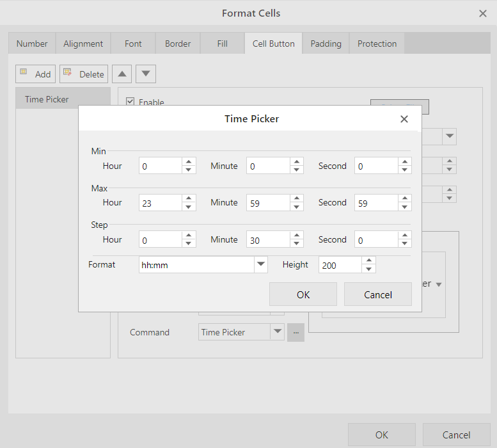Screen dimensions: 497x448
Task: Increase the Max Hour value
Action: [x=189, y=199]
